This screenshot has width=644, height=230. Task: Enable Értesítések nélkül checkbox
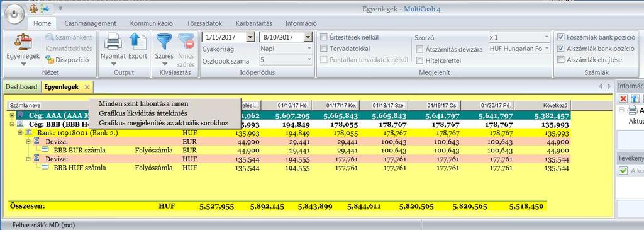click(324, 37)
